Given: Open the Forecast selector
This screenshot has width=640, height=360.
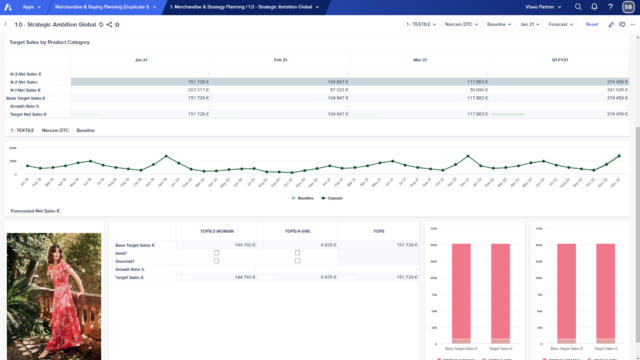Looking at the screenshot, I should (x=560, y=24).
